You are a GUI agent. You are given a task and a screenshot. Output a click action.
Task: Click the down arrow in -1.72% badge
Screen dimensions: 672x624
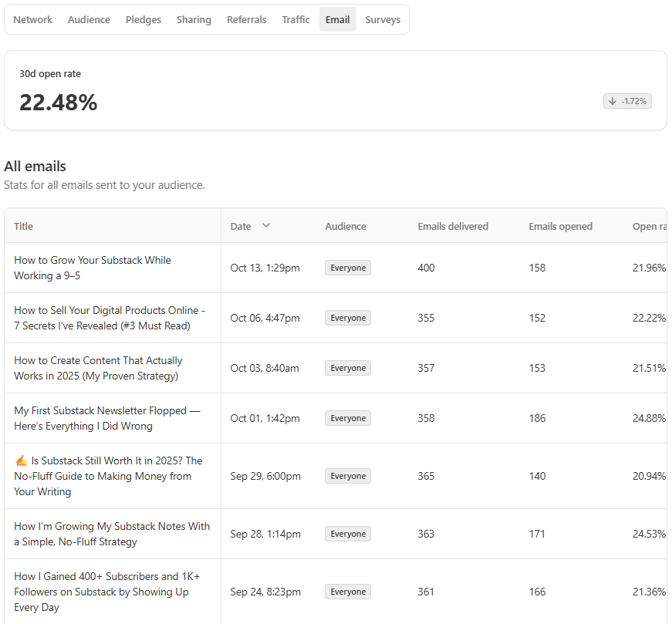(613, 101)
